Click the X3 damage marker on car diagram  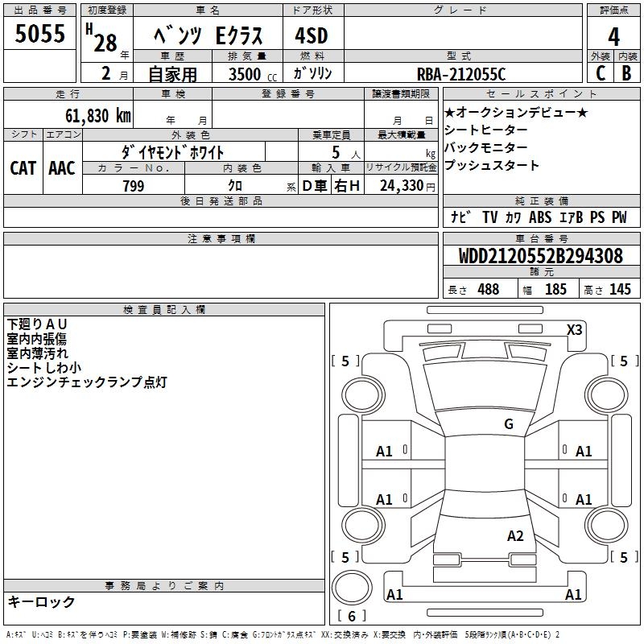click(574, 329)
